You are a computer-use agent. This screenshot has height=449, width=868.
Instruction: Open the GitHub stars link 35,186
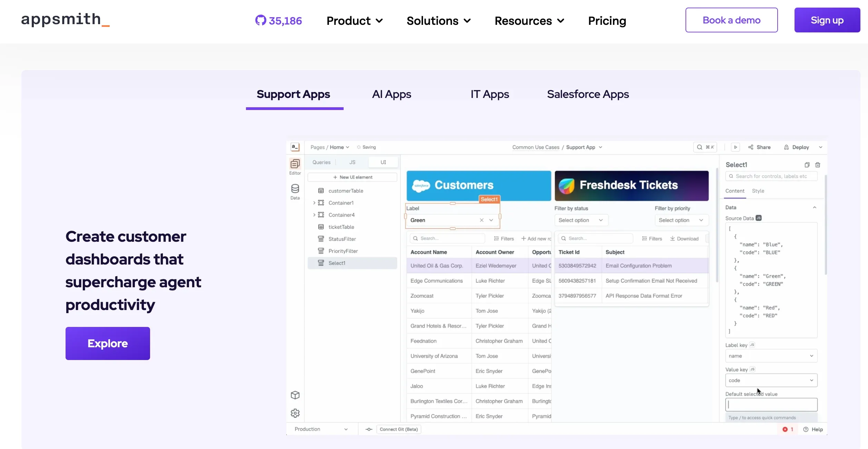[x=278, y=21]
